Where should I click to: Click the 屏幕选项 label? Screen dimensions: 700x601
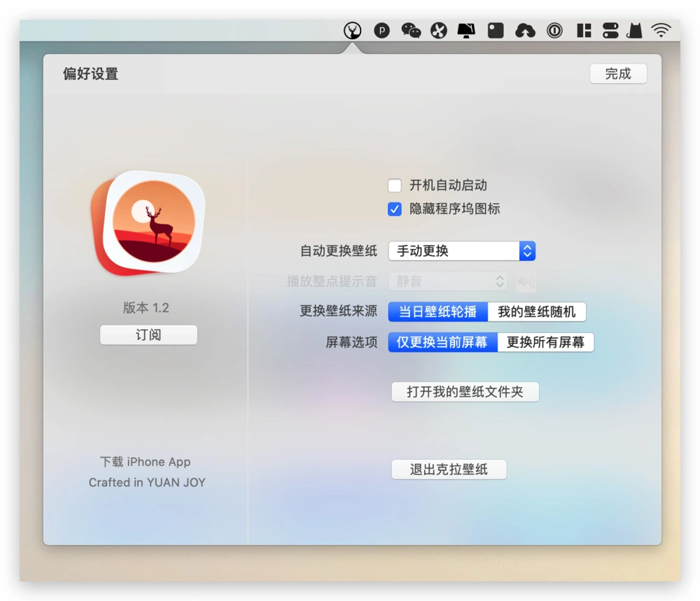click(x=351, y=342)
